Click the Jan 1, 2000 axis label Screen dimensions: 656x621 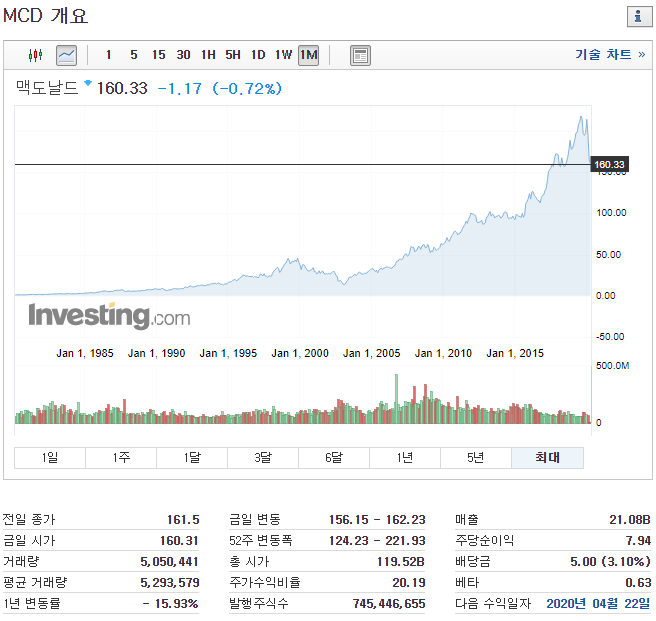point(300,354)
